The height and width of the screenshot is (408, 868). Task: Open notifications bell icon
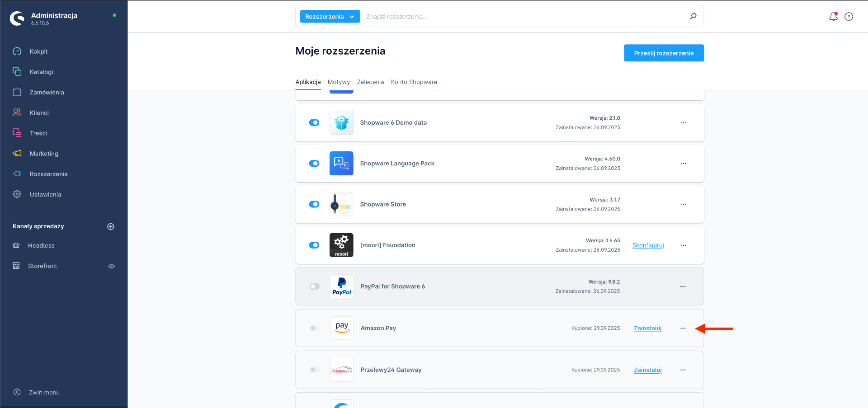tap(833, 17)
